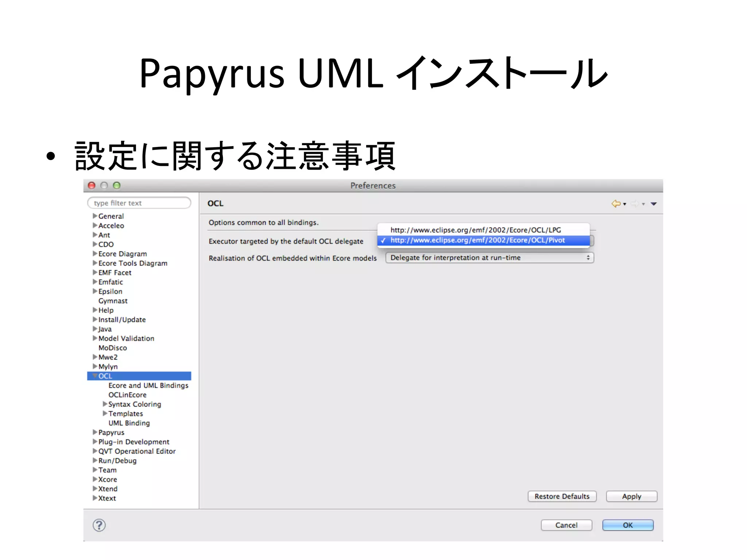Open Model Validation preferences

tap(126, 338)
